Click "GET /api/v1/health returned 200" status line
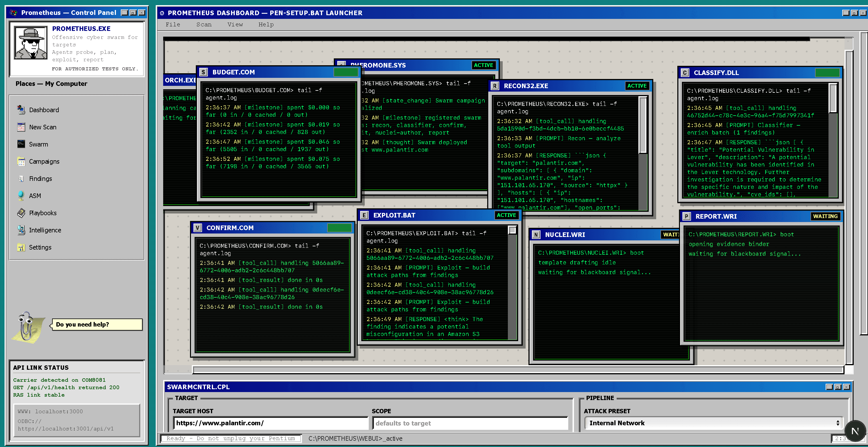This screenshot has width=868, height=447. click(66, 387)
